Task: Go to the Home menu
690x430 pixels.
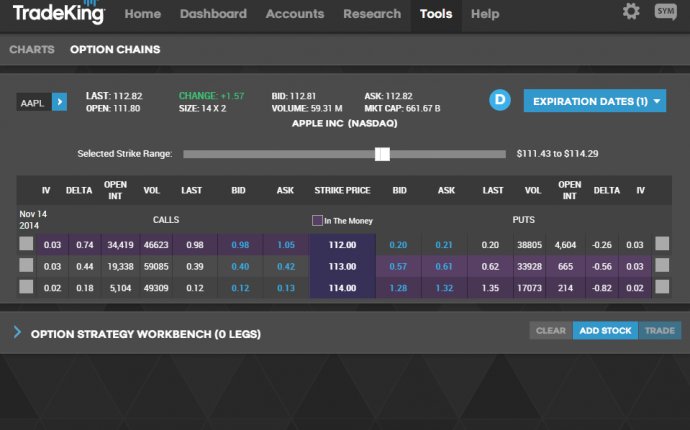Action: (143, 14)
